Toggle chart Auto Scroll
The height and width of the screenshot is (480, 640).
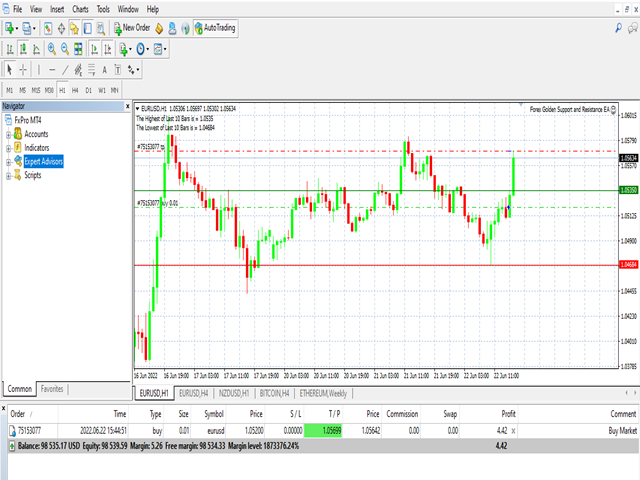click(94, 49)
